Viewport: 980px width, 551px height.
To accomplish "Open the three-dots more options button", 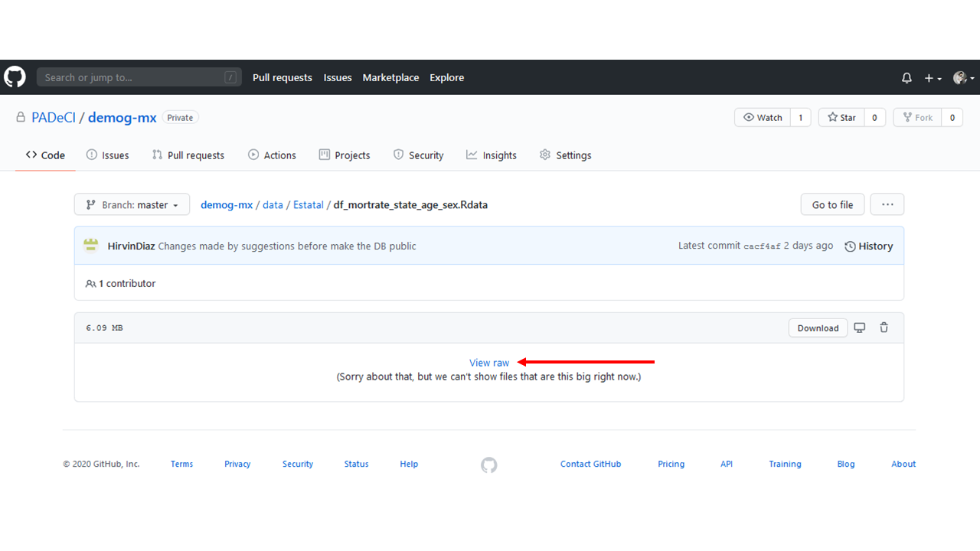I will [x=887, y=204].
